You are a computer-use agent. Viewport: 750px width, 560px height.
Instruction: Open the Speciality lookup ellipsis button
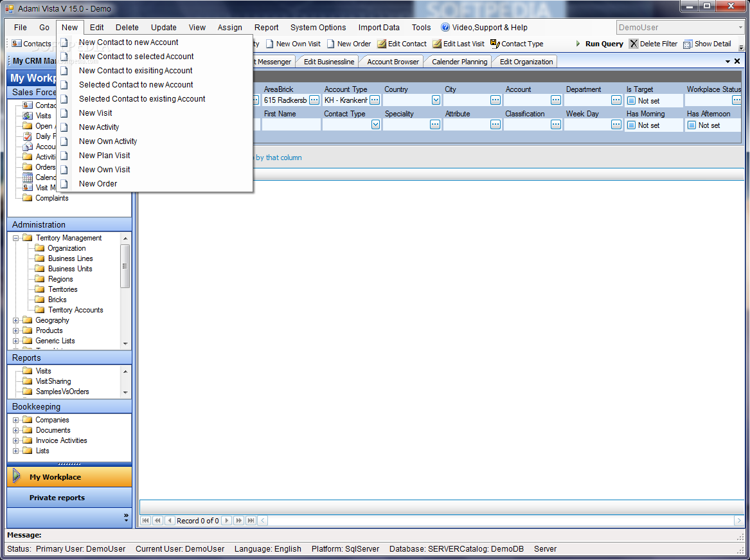point(435,125)
